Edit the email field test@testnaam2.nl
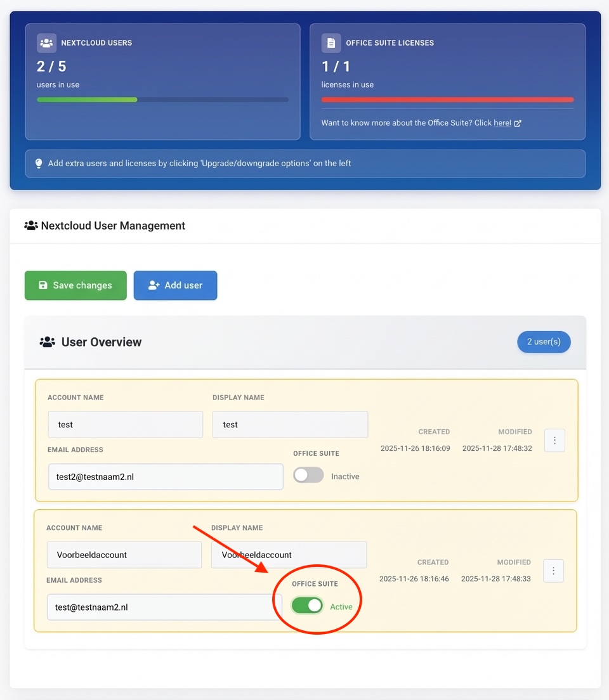Image resolution: width=609 pixels, height=700 pixels. (x=164, y=607)
